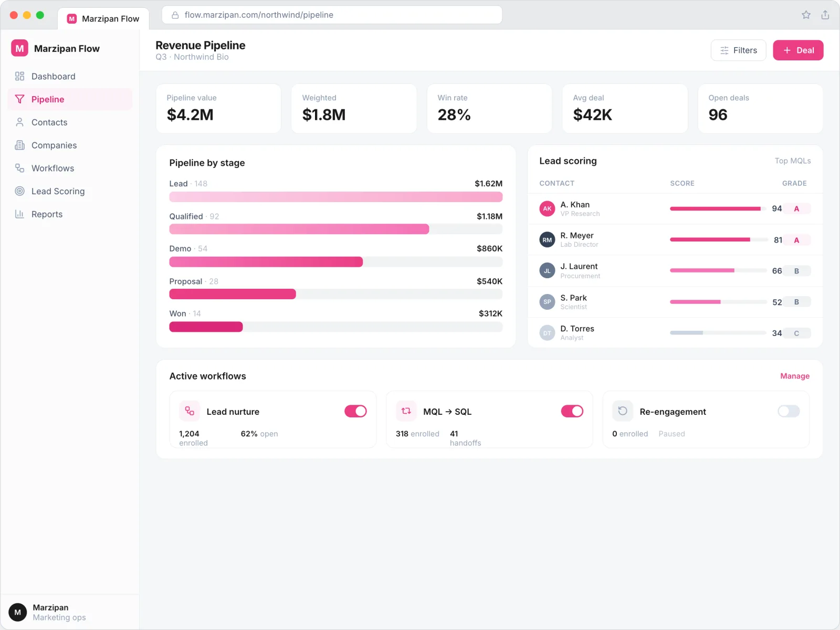
Task: Open the Filters button
Action: pyautogui.click(x=738, y=50)
